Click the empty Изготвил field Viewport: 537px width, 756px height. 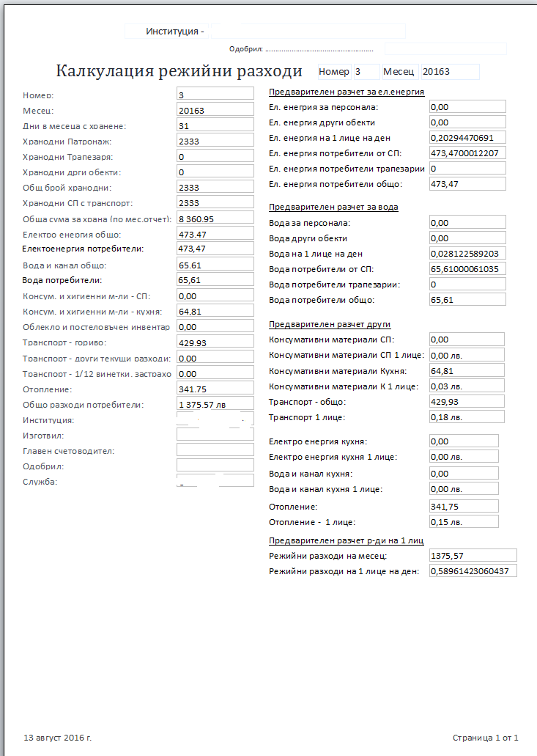tap(215, 435)
